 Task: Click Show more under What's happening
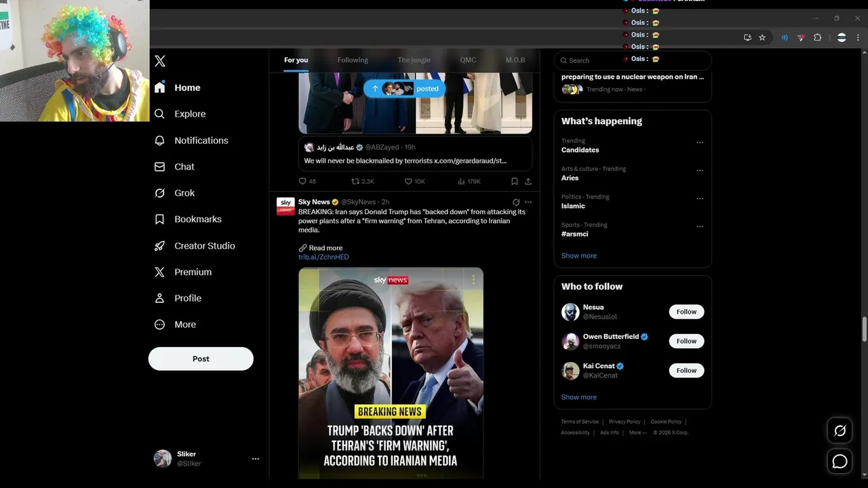click(579, 256)
